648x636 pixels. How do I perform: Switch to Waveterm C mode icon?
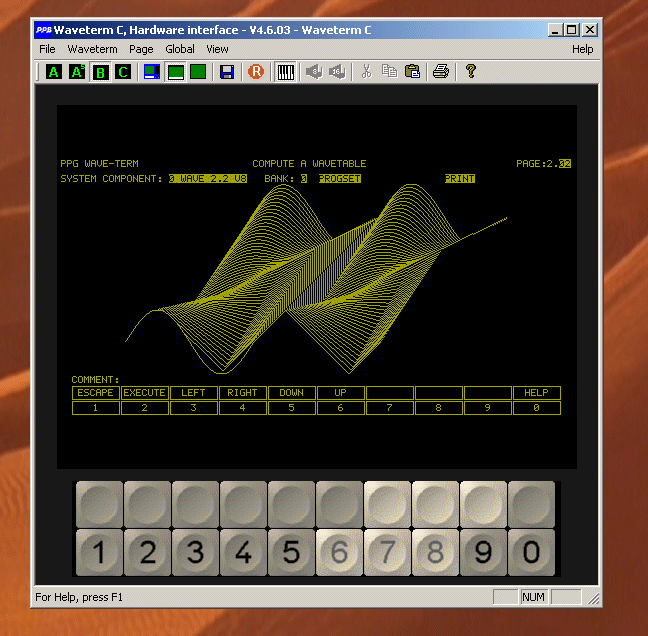[x=123, y=72]
